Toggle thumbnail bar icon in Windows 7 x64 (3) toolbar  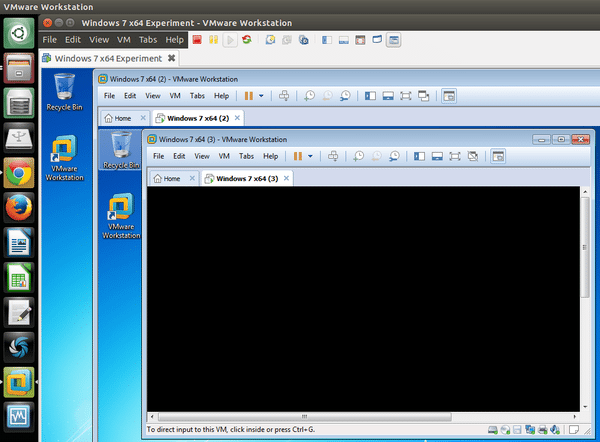[437, 156]
